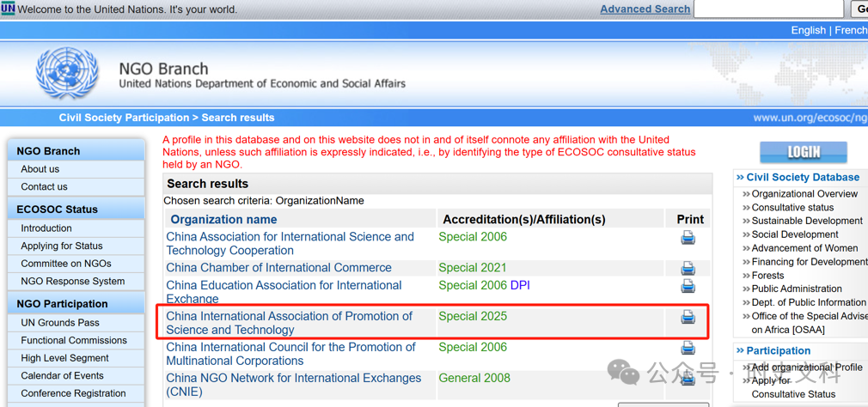Open Functional Commissions page

click(74, 341)
